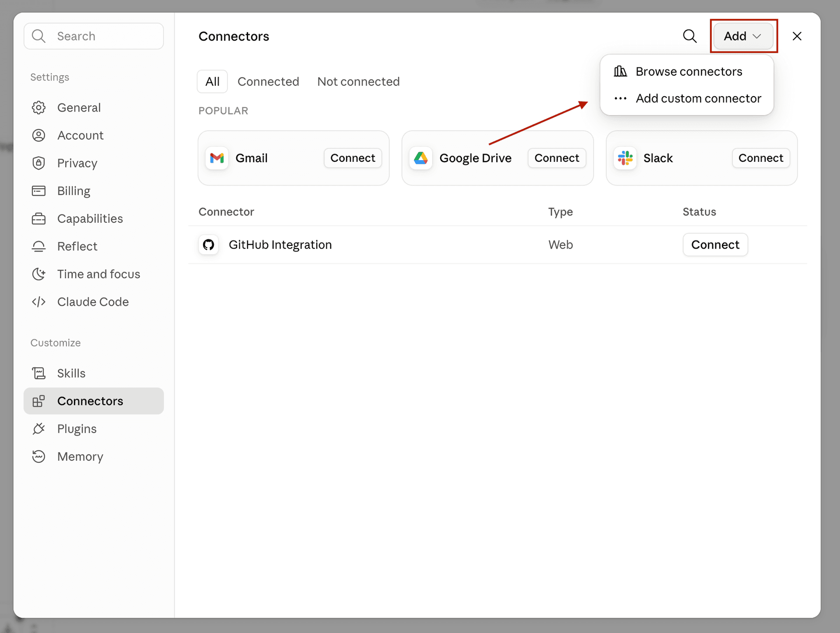This screenshot has width=840, height=633.
Task: Click the magnifier icon in sidebar search box
Action: coord(39,36)
